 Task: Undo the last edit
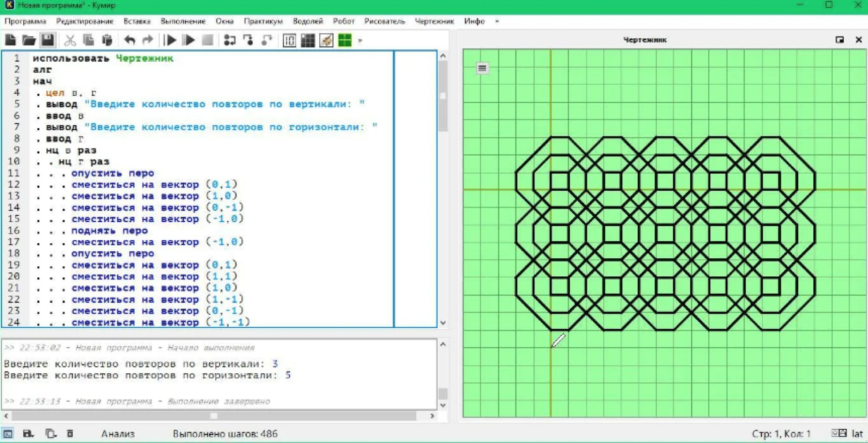[x=129, y=41]
